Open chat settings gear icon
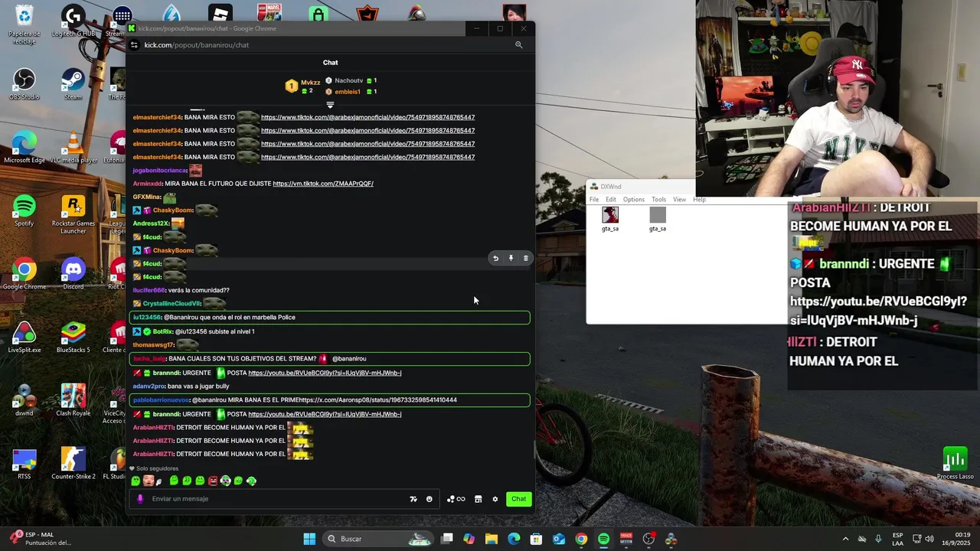 click(495, 499)
